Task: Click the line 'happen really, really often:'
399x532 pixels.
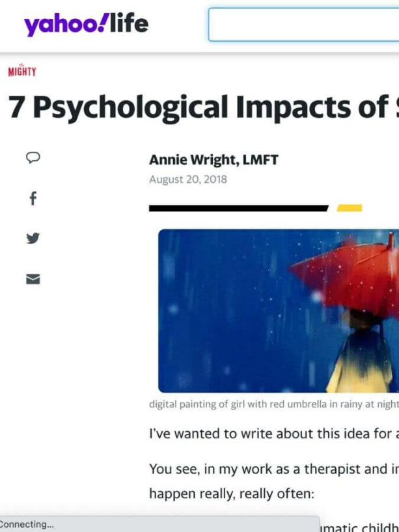Action: (232, 494)
